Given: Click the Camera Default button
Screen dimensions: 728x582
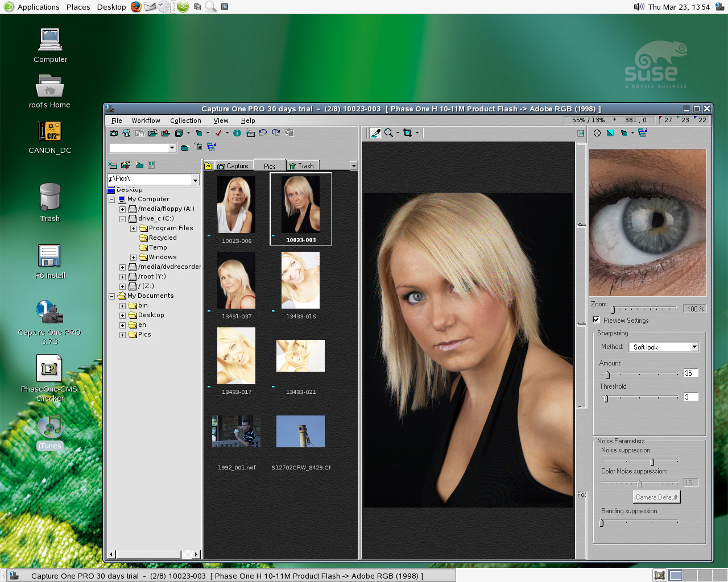Looking at the screenshot, I should (656, 497).
